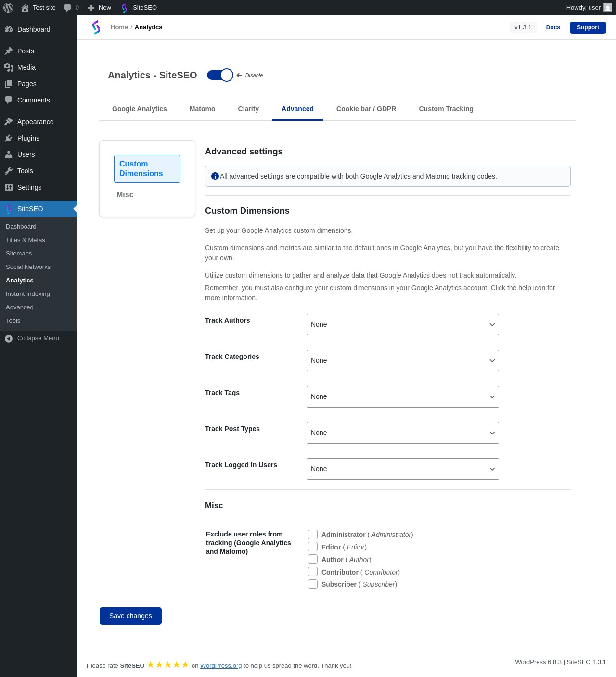Click the Test site home icon
Image resolution: width=616 pixels, height=677 pixels.
coord(25,8)
